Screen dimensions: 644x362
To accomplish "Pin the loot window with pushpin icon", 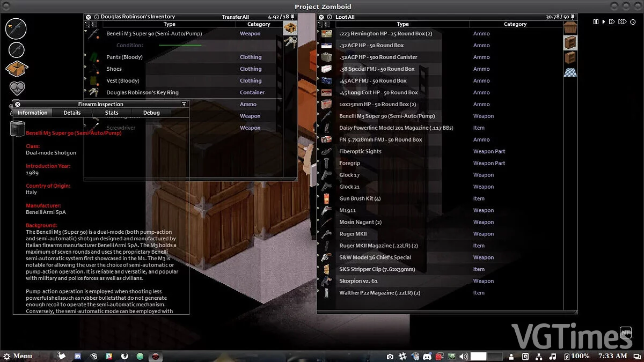I will tap(573, 17).
